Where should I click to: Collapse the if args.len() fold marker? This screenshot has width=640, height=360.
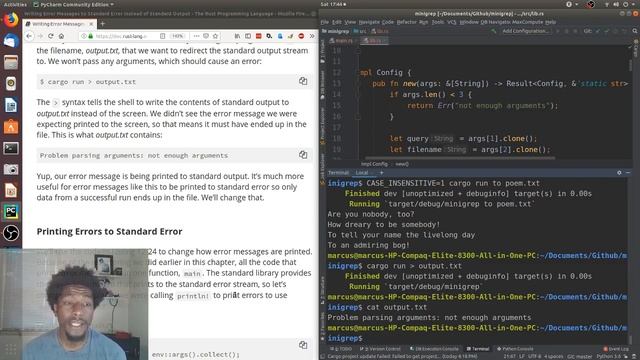click(358, 95)
